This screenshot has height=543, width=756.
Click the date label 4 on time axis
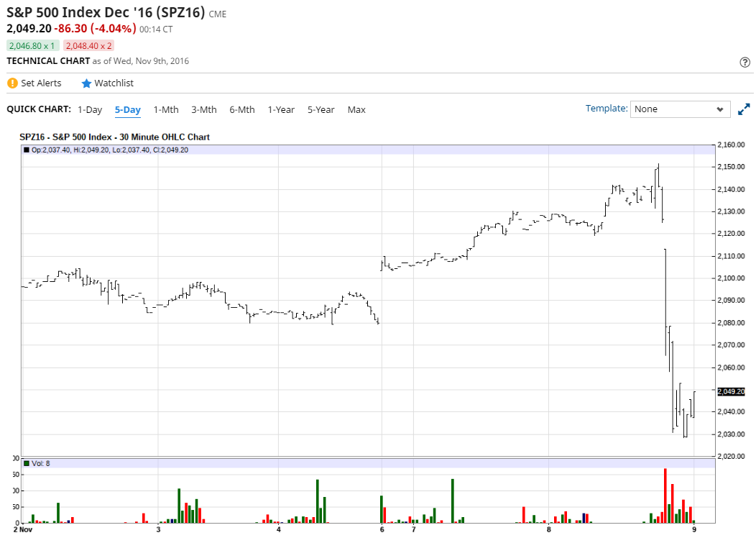(279, 530)
